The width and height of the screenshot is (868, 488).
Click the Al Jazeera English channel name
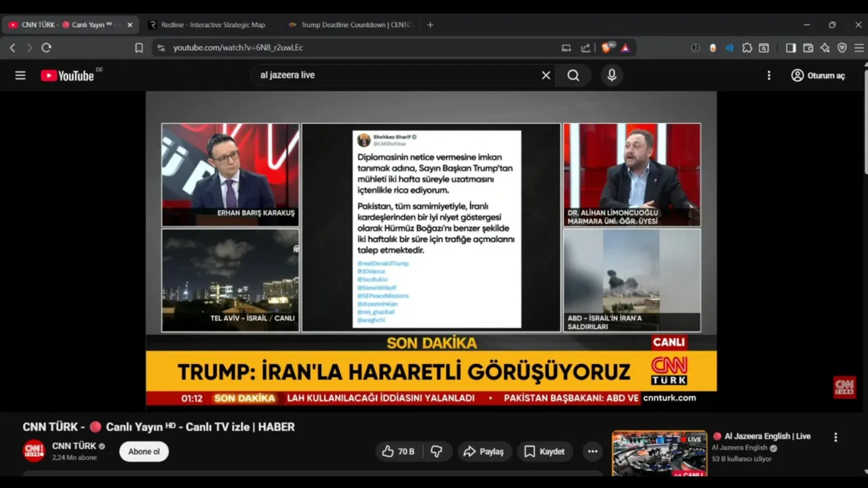point(739,448)
